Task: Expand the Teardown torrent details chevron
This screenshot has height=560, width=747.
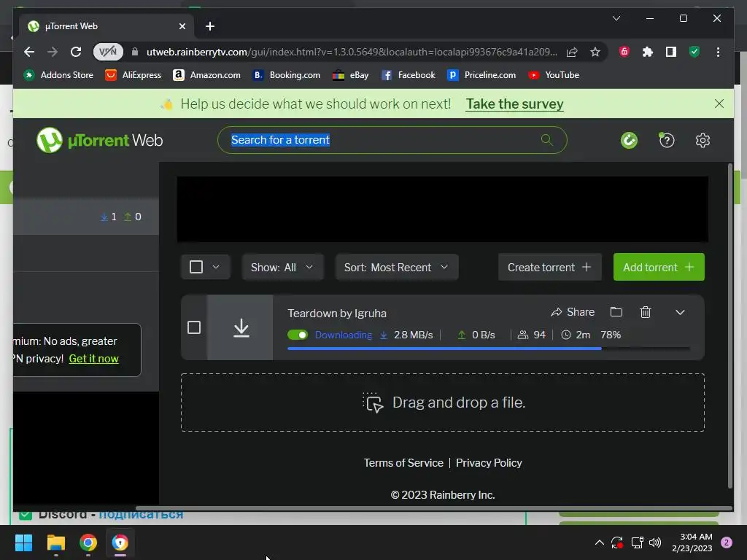Action: (x=680, y=312)
